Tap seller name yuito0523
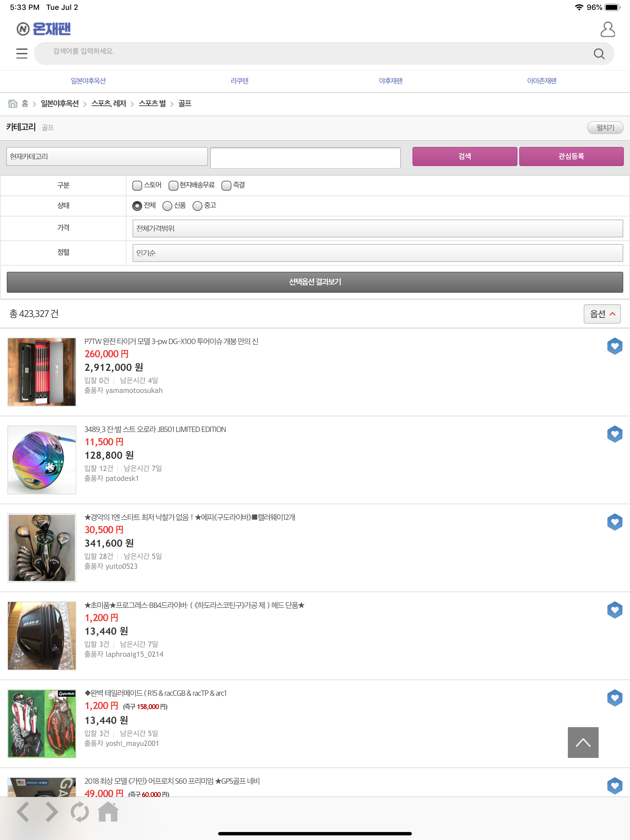The width and height of the screenshot is (630, 840). 122,566
